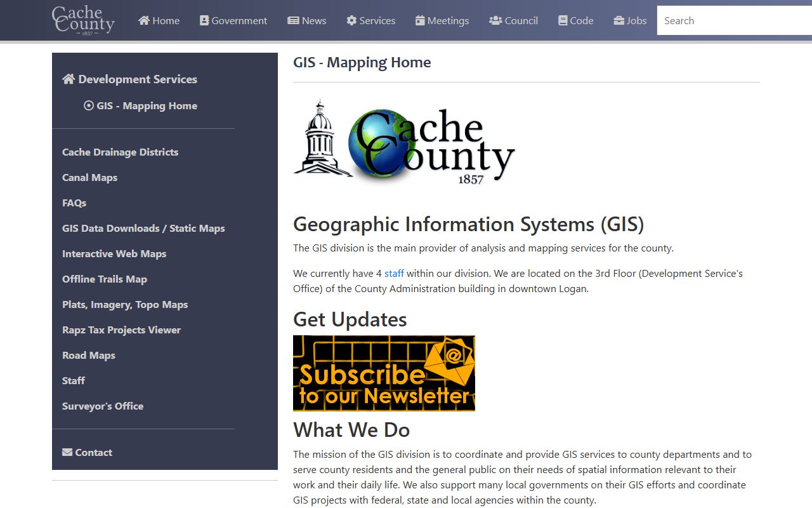Click the 'What We Do' heading
Image resolution: width=812 pixels, height=508 pixels.
351,429
